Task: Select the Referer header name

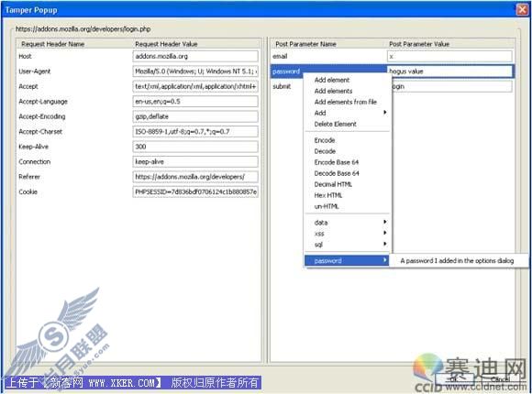Action: click(x=29, y=177)
